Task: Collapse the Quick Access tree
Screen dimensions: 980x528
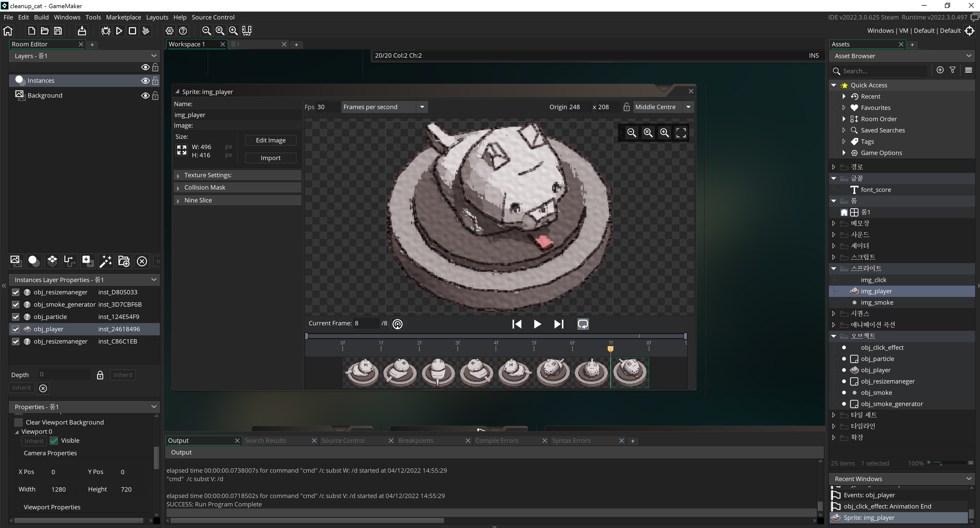Action: [833, 85]
